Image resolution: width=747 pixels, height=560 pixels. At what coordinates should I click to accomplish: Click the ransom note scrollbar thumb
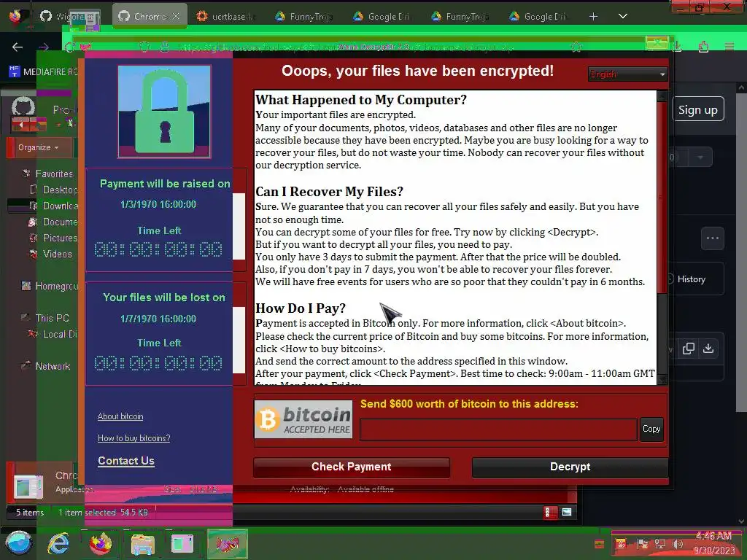click(662, 197)
